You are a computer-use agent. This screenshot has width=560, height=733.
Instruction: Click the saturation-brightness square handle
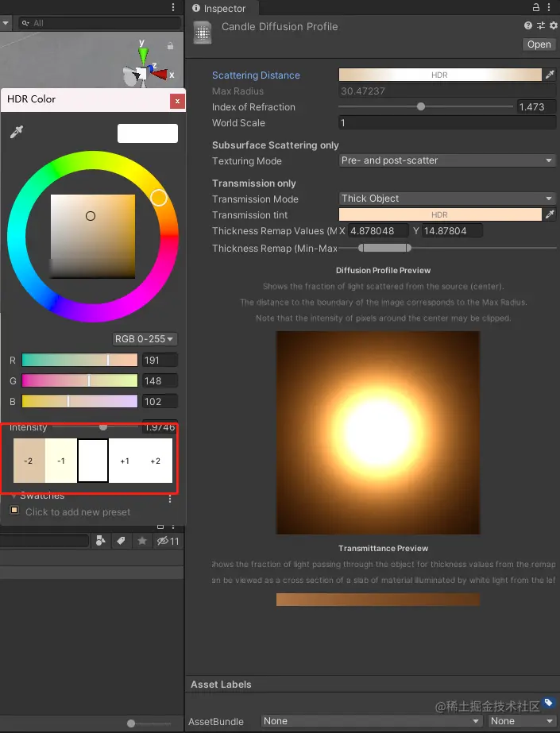pos(91,216)
